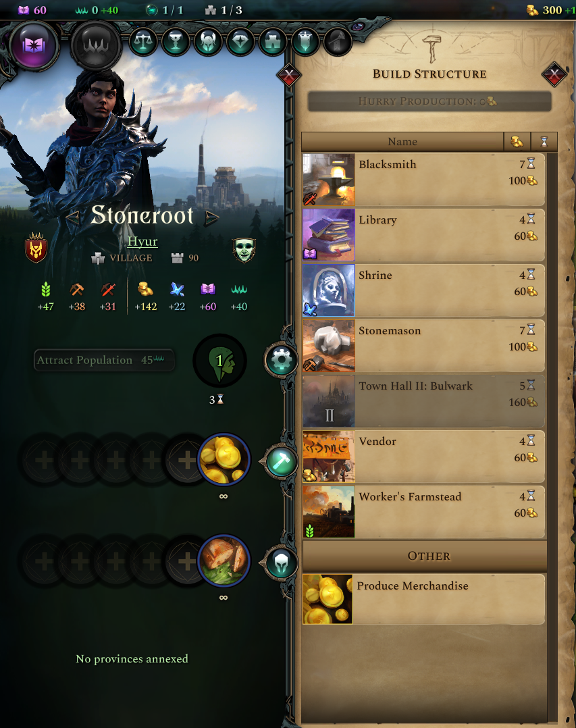Click the Attract Population button
The height and width of the screenshot is (728, 576).
(x=105, y=360)
